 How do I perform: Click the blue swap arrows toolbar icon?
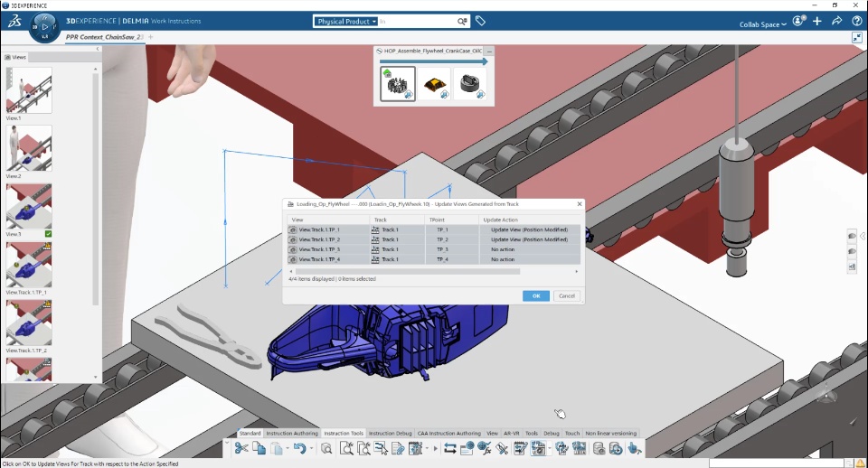pos(450,448)
